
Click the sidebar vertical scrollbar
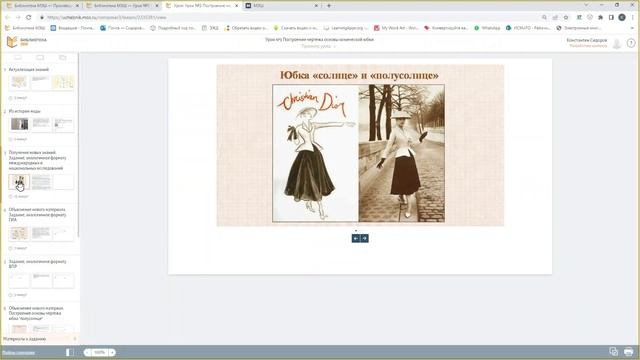[78, 145]
